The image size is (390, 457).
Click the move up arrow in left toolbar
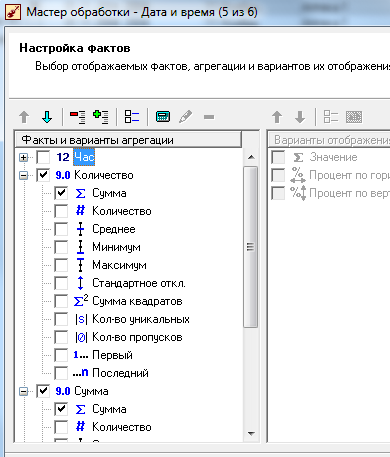24,117
